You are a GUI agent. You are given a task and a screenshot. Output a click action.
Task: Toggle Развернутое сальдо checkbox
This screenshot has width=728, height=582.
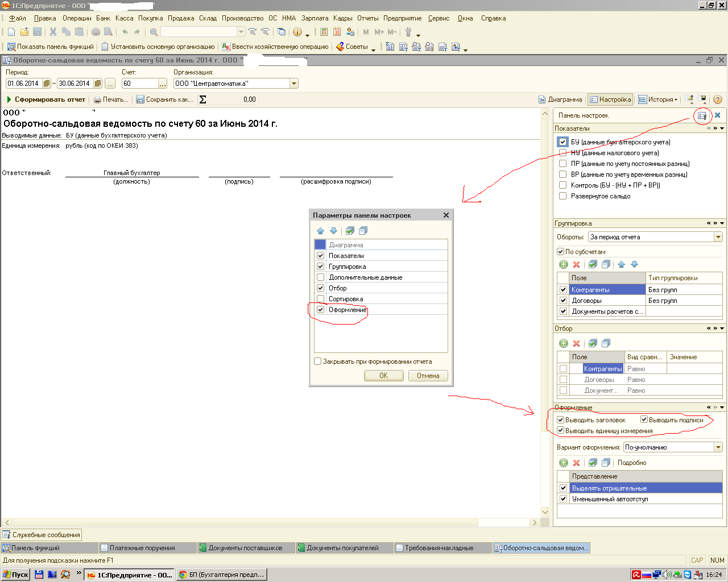[562, 196]
